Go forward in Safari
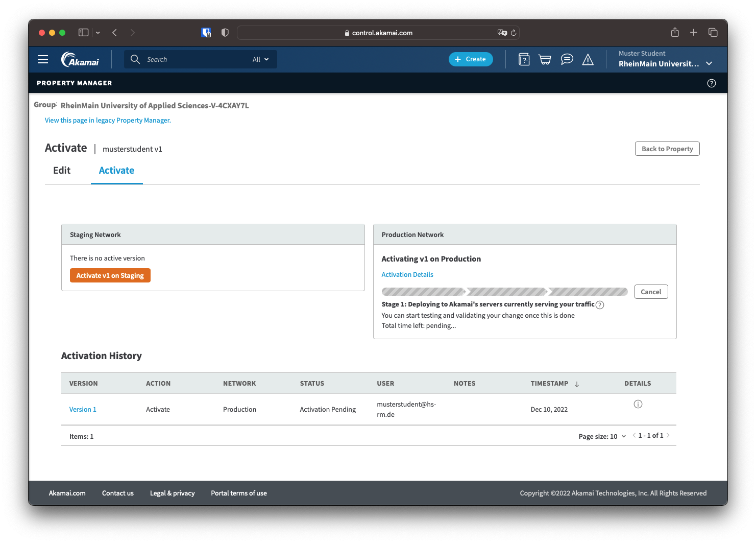Screen dimensions: 756x543 133,33
